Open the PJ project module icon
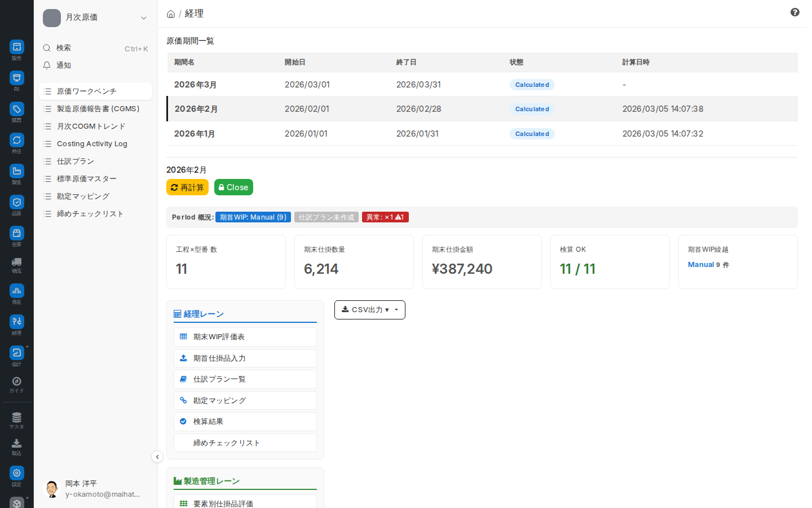 coord(17,78)
